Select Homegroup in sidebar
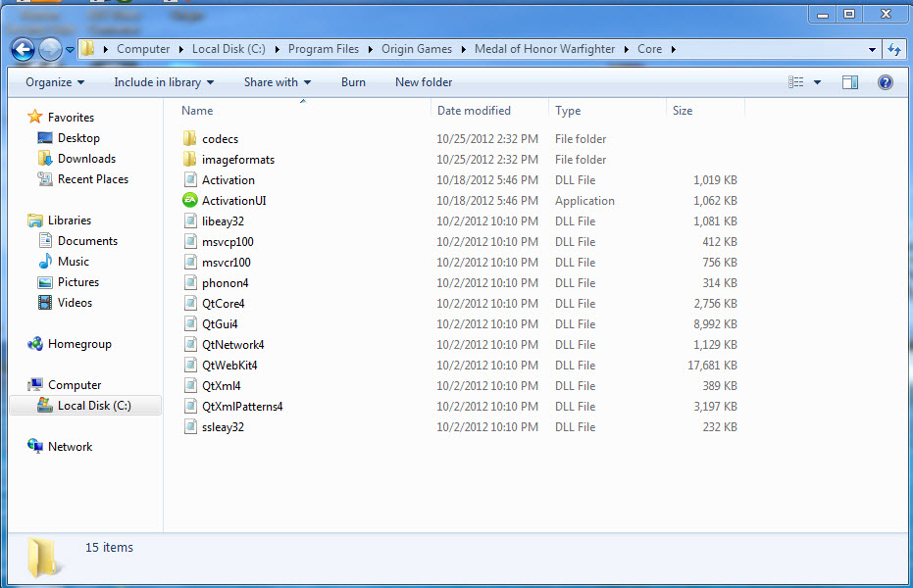The width and height of the screenshot is (913, 588). point(79,344)
